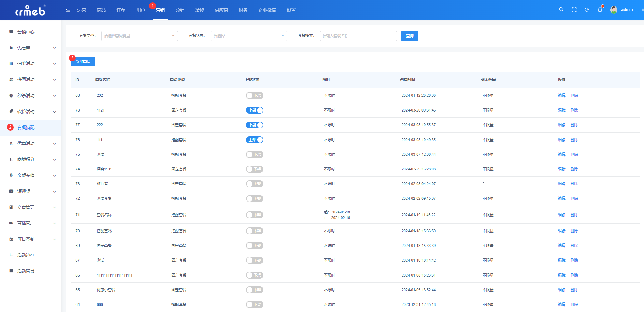Open the notifications bell
Image resolution: width=644 pixels, height=312 pixels.
pyautogui.click(x=600, y=10)
